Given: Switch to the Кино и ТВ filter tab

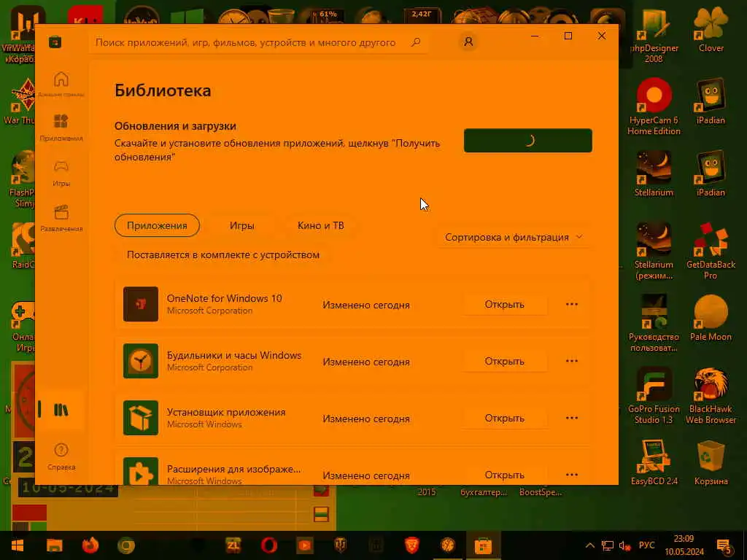Looking at the screenshot, I should pyautogui.click(x=321, y=225).
